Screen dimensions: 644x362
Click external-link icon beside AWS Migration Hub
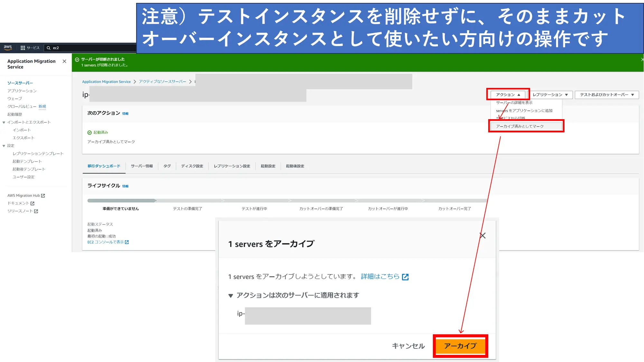(43, 196)
